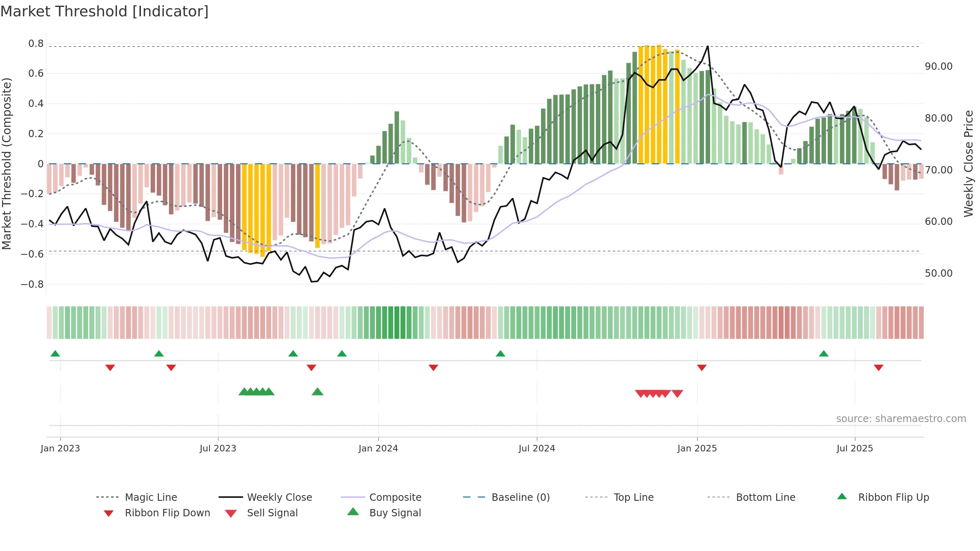Click the Ribbon Flip Down triangle around Mar 2024
The width and height of the screenshot is (980, 551).
433,368
